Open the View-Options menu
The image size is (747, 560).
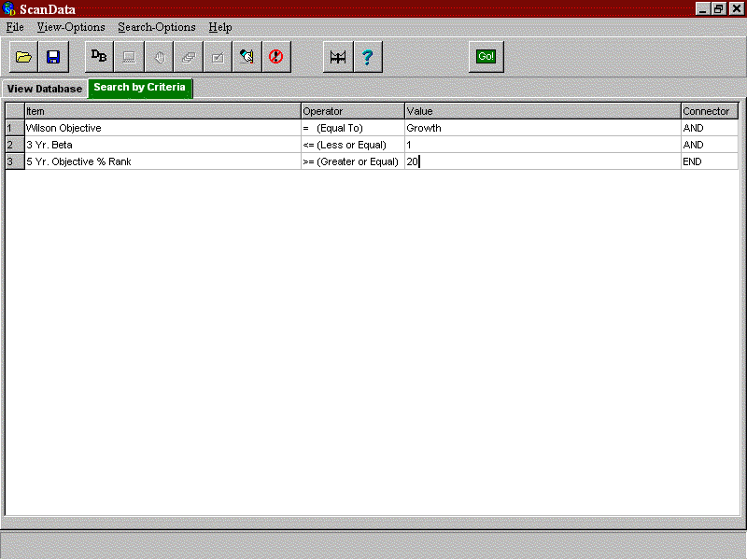(x=71, y=27)
